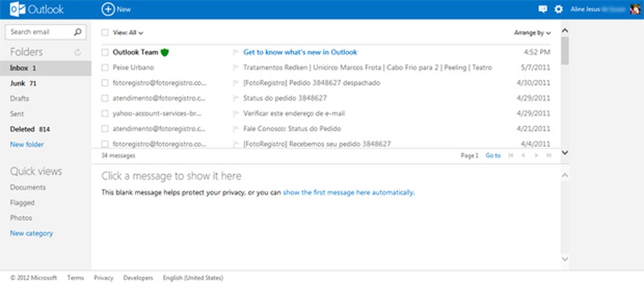The image size is (644, 283).
Task: Open the Developers footer link
Action: pos(138,278)
